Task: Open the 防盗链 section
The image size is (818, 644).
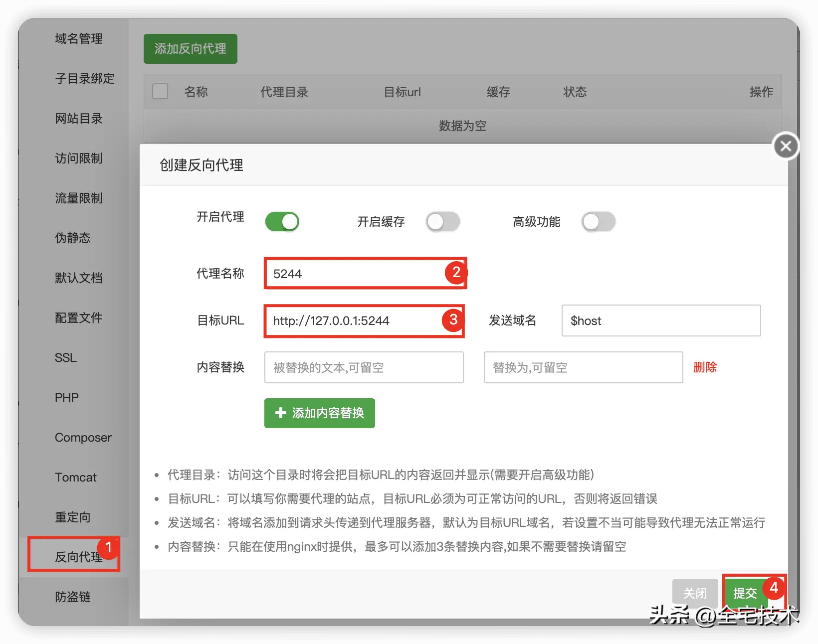Action: (72, 597)
